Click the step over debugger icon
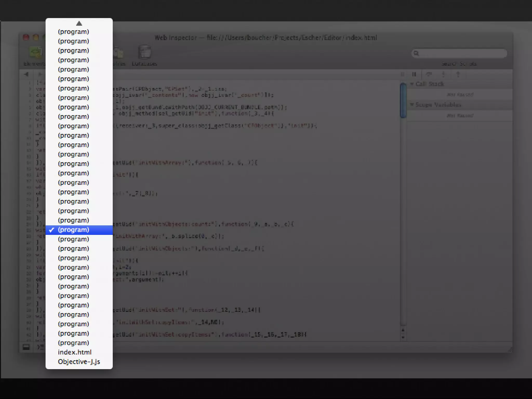The image size is (532, 399). (429, 75)
